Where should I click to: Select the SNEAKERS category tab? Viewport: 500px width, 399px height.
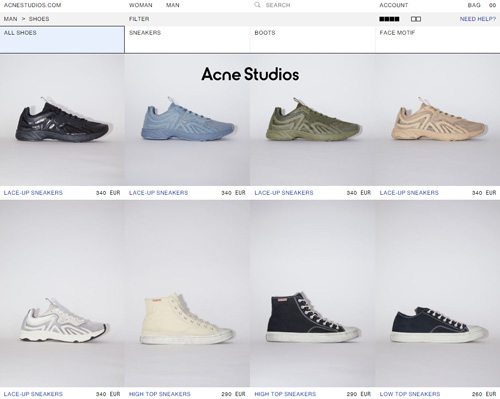point(187,40)
